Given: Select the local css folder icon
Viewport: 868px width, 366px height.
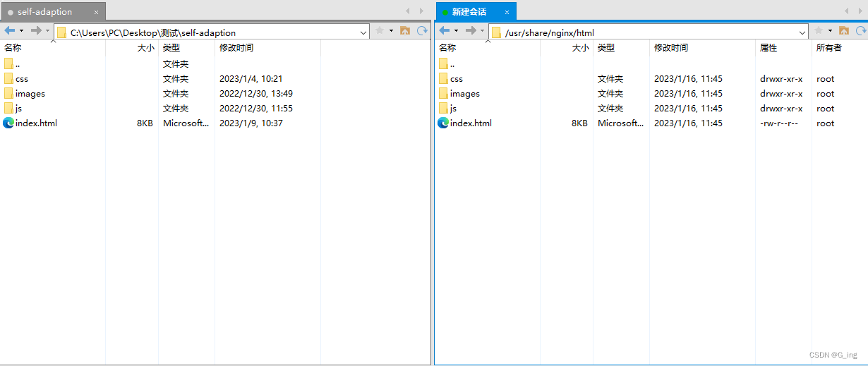Looking at the screenshot, I should pos(8,79).
